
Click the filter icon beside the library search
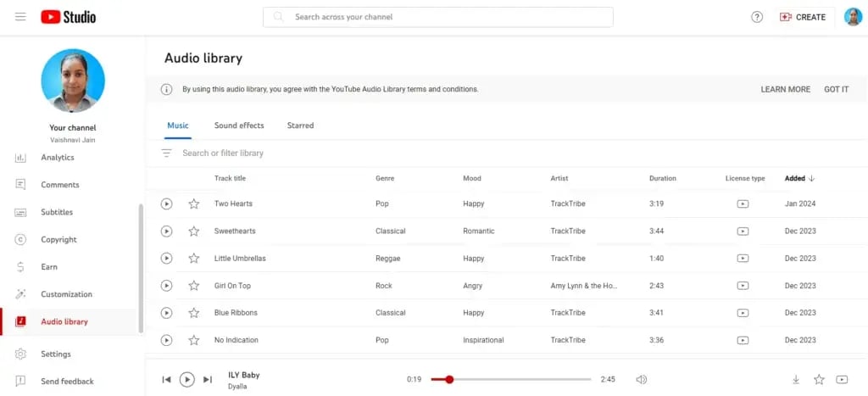[166, 153]
